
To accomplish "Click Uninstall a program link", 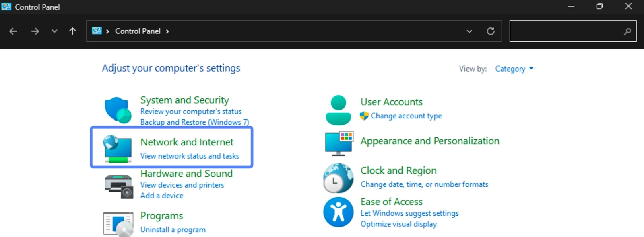I will (173, 229).
